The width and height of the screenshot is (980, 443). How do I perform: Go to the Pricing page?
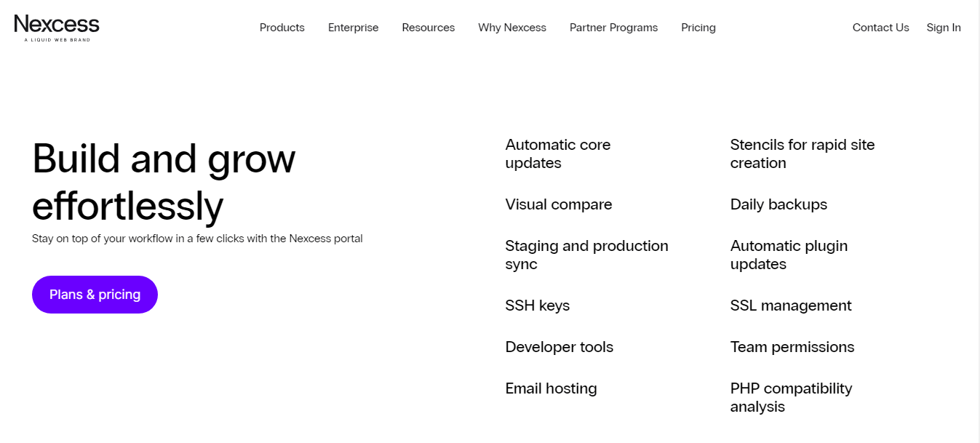(x=698, y=28)
